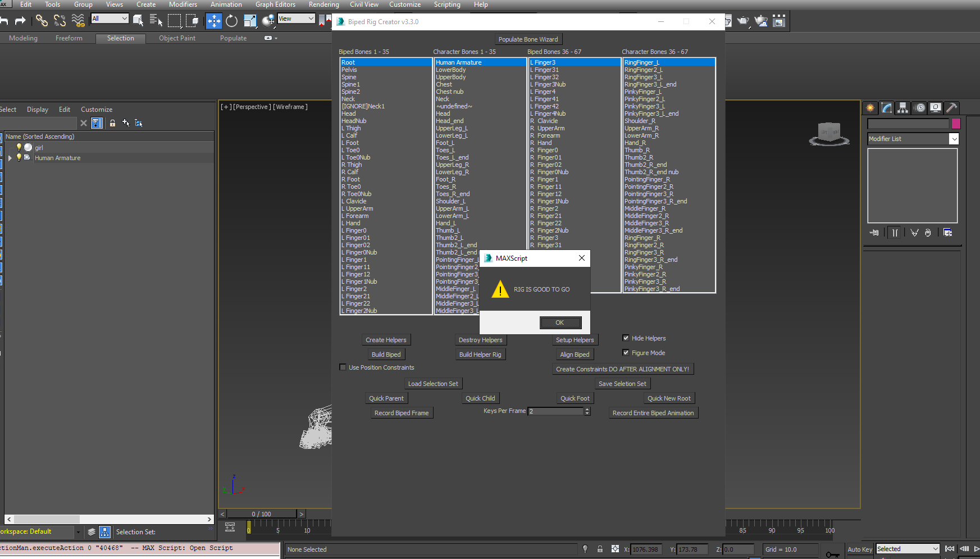Click Remove Modifier from stack icon
Screen dimensions: 980x559
(x=928, y=233)
